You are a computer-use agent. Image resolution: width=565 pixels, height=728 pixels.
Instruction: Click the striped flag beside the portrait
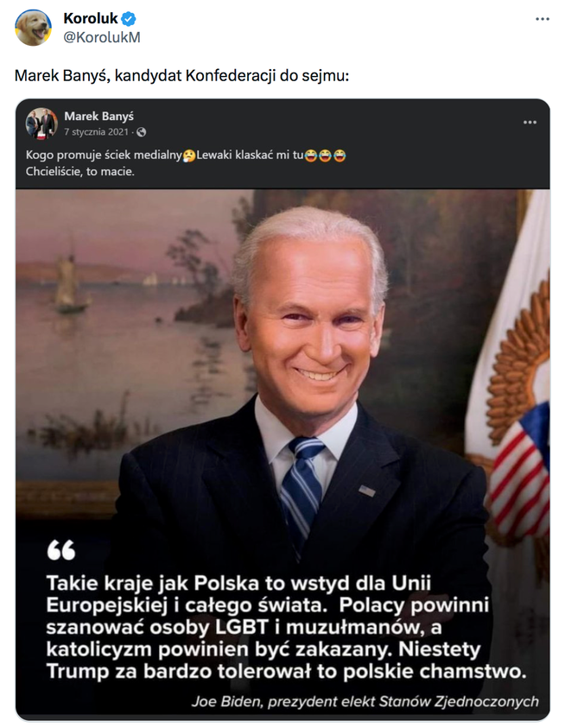click(x=523, y=471)
